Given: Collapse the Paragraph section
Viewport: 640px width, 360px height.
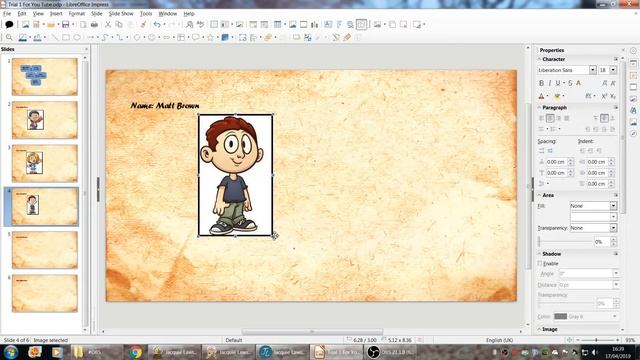Looking at the screenshot, I should tap(540, 107).
